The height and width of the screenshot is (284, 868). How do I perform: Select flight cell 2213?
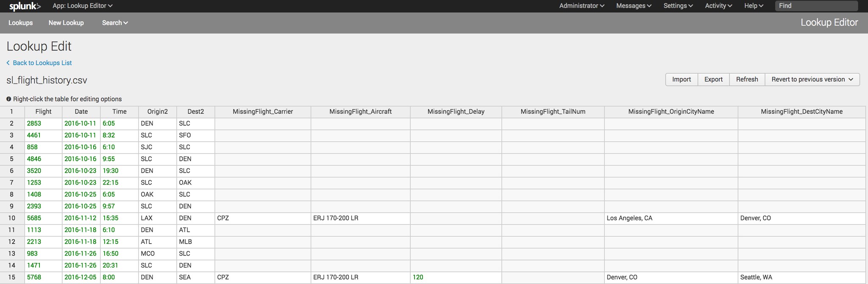(x=43, y=242)
